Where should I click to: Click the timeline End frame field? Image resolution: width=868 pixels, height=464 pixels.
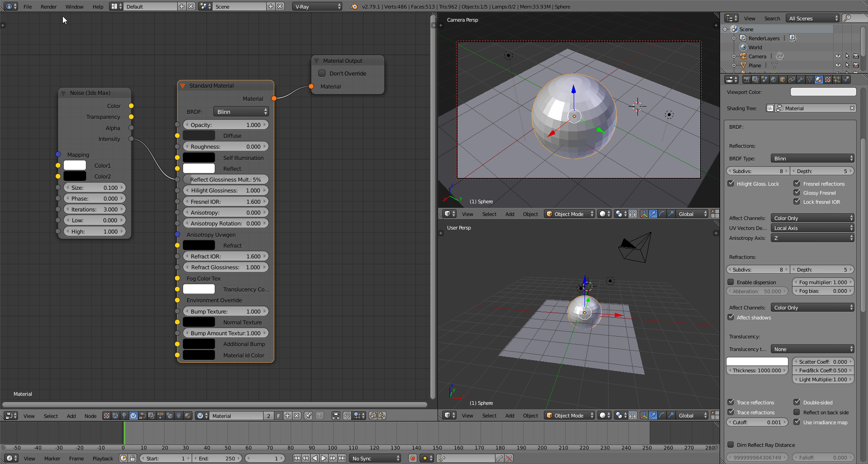(x=217, y=458)
